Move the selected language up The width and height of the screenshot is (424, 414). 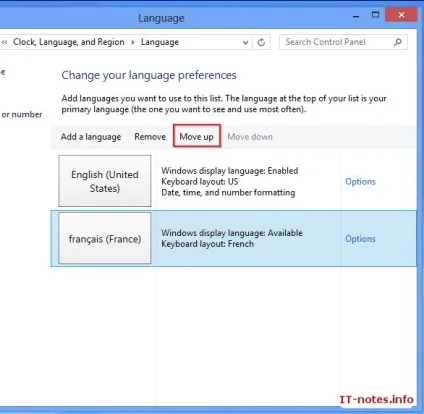click(x=197, y=136)
